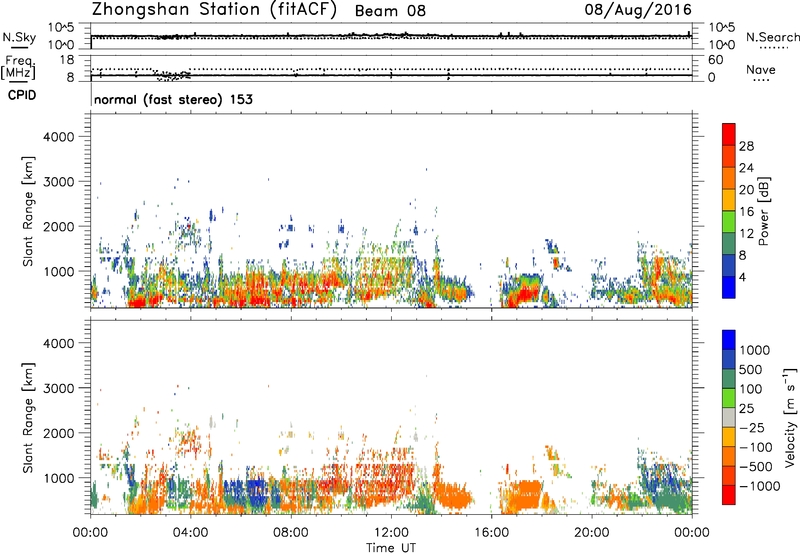Pick the bright blue bottom Power colorbar segment
The width and height of the screenshot is (800, 554).
[729, 288]
